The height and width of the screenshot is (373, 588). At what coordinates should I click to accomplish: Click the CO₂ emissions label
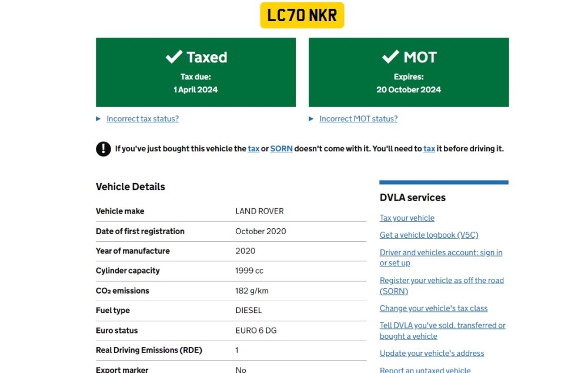coord(123,291)
